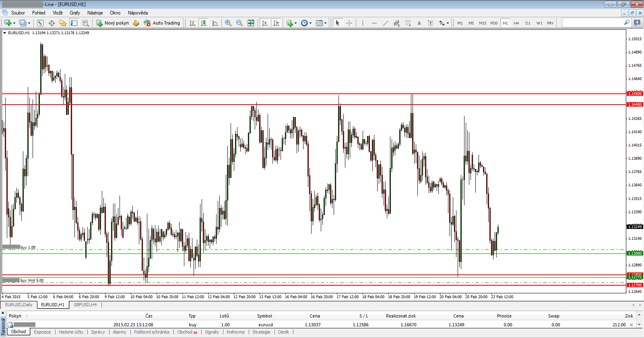Select the equidistant channel tool
Image resolution: width=644 pixels, height=338 pixels.
tap(396, 23)
